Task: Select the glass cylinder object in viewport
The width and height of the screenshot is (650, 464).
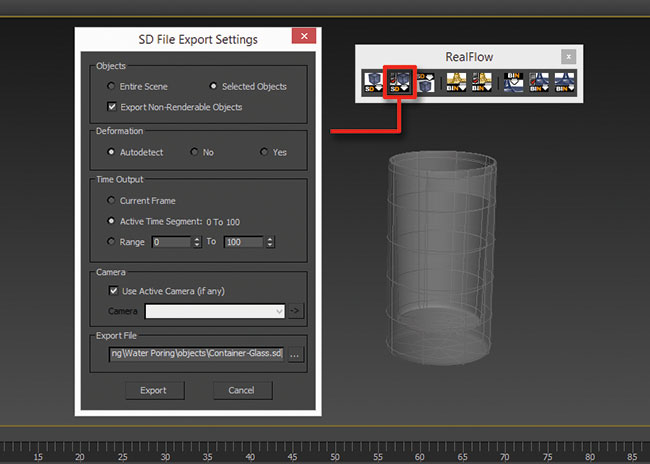Action: tap(440, 258)
